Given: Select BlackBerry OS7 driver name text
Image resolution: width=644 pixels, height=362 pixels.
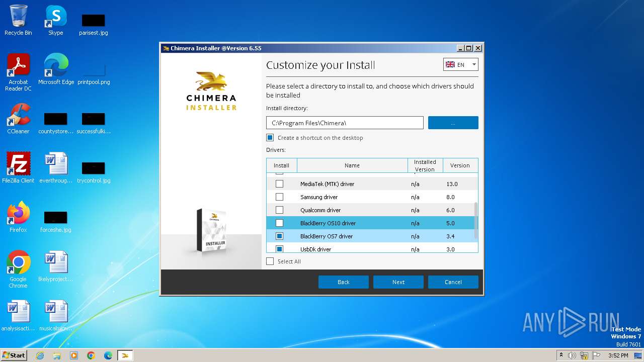Looking at the screenshot, I should click(327, 236).
